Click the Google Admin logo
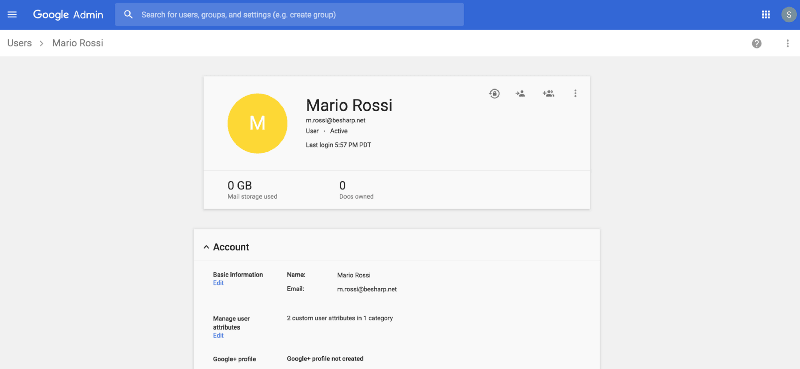The image size is (800, 369). [x=68, y=15]
